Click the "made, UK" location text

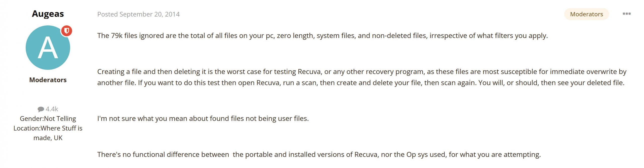click(x=48, y=138)
